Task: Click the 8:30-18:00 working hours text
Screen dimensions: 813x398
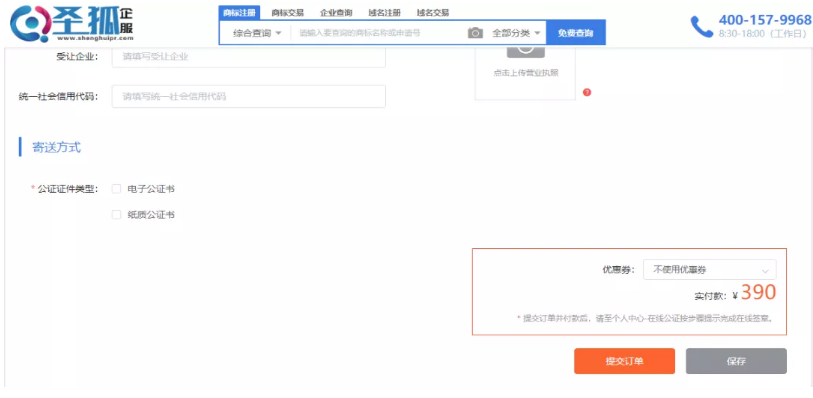Action: (x=763, y=34)
